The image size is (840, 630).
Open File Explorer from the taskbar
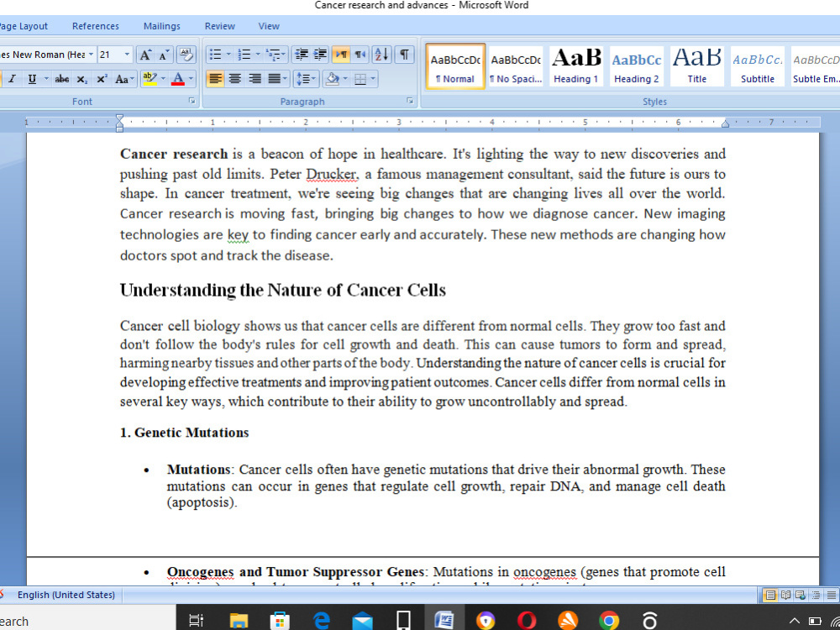coord(239,621)
